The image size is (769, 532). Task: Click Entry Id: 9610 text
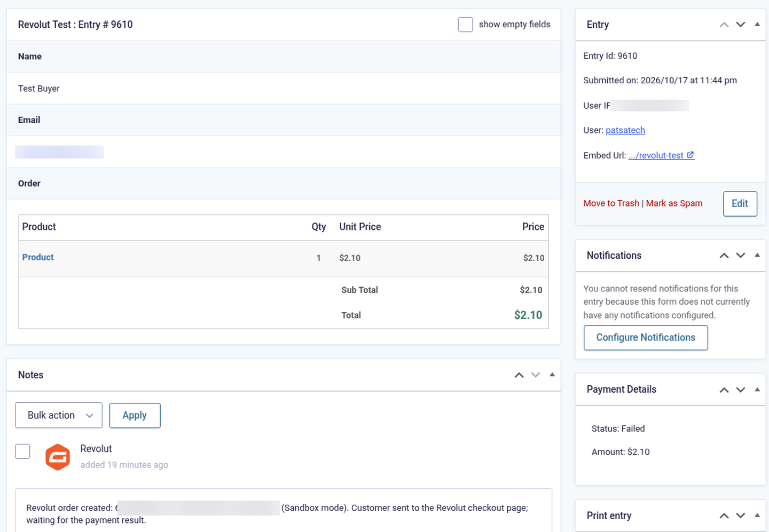pos(610,56)
